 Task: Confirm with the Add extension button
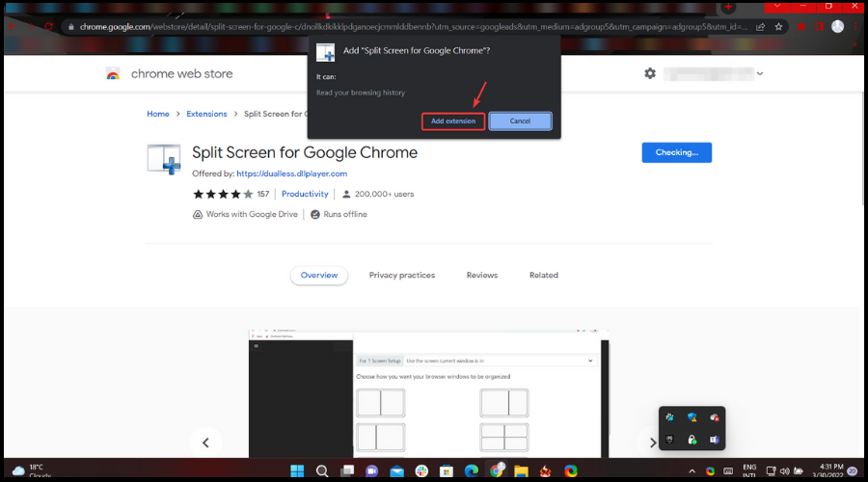point(453,121)
